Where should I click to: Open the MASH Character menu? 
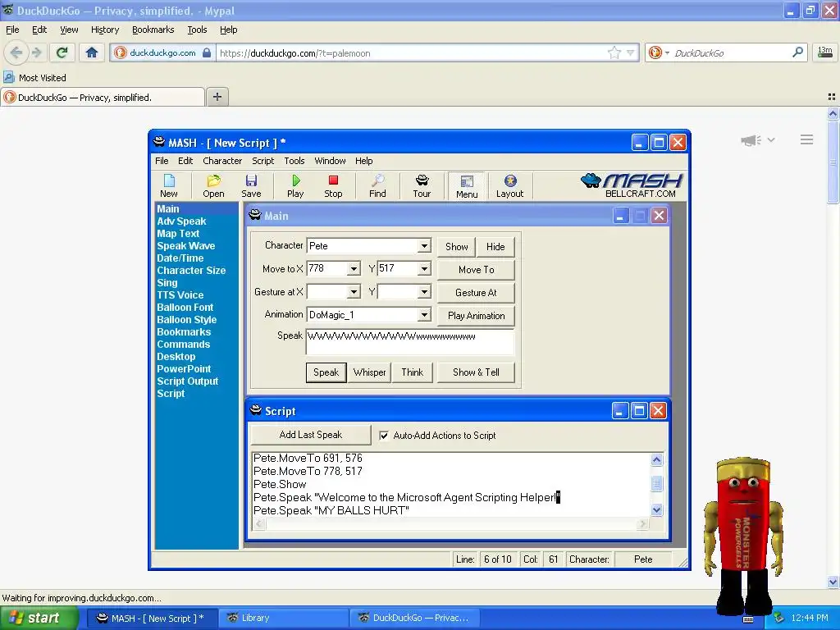(x=222, y=161)
